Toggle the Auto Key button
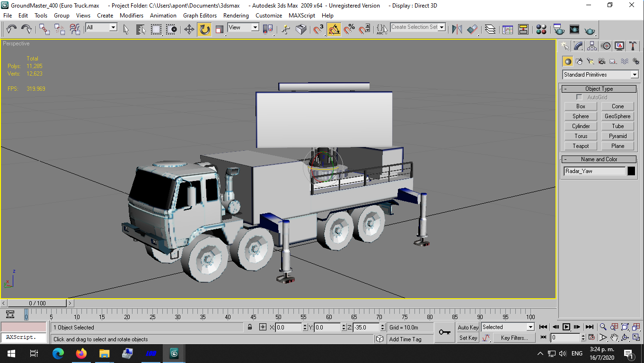644x363 pixels. pos(468,327)
